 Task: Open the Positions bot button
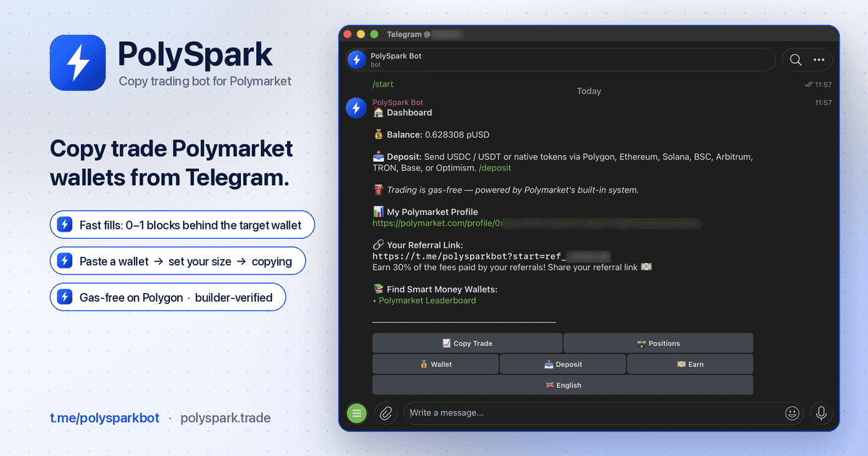[658, 343]
